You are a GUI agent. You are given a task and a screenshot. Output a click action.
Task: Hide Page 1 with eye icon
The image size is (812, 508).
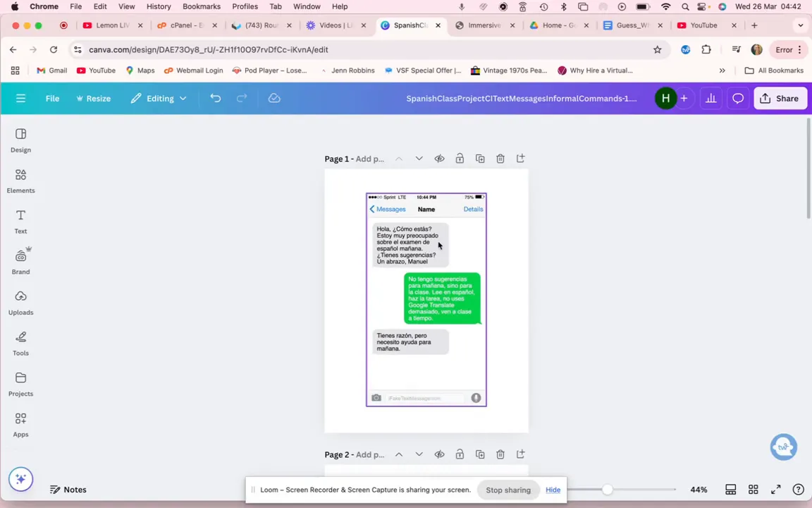click(439, 159)
